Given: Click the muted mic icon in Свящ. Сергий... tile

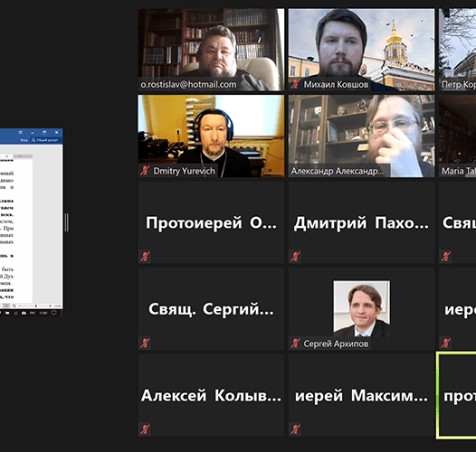Looking at the screenshot, I should coord(145,344).
